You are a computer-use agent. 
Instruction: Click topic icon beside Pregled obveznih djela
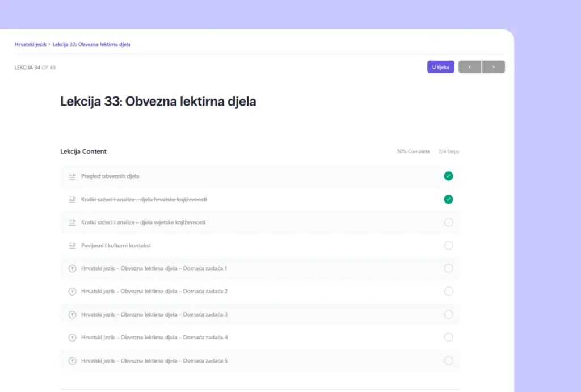[x=72, y=176]
